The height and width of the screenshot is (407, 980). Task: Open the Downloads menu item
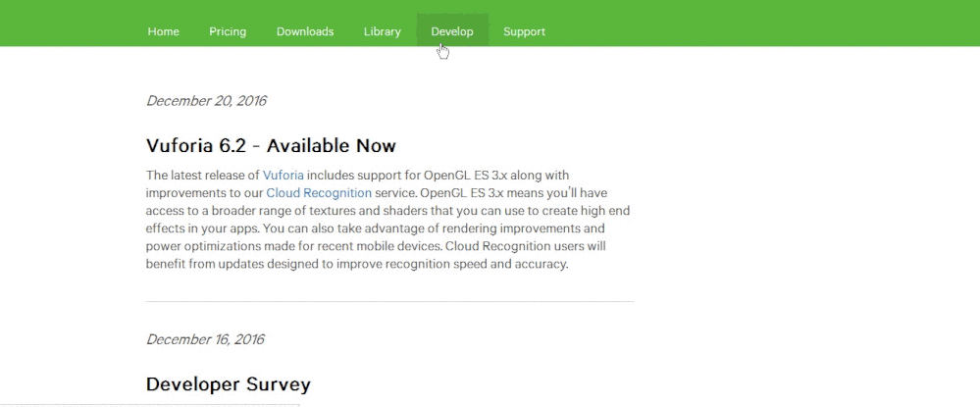305,31
